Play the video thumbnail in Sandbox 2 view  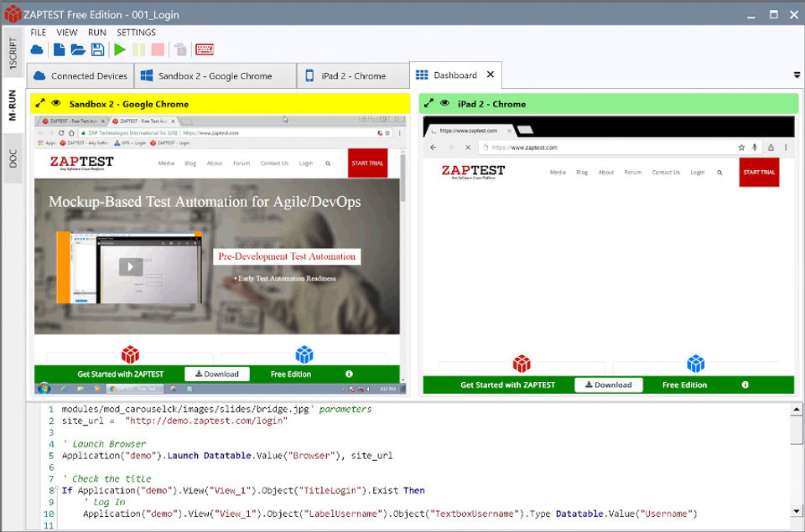click(x=131, y=266)
